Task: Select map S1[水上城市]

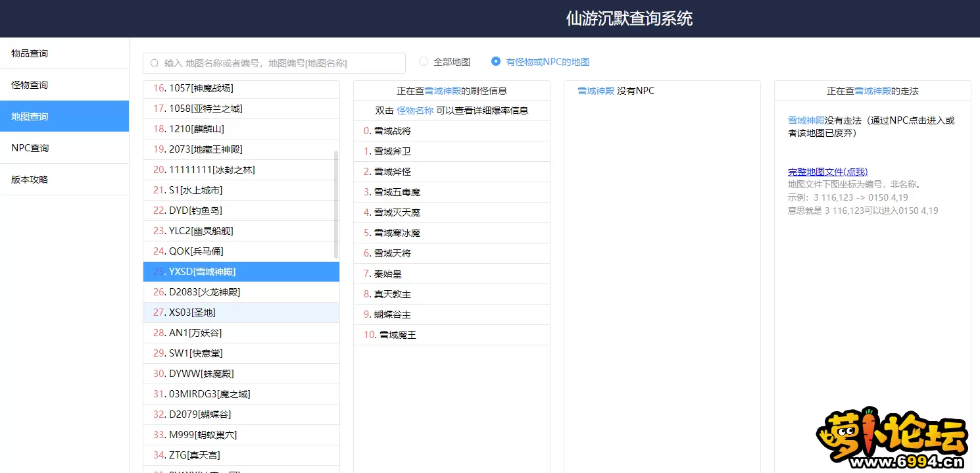Action: [x=241, y=190]
